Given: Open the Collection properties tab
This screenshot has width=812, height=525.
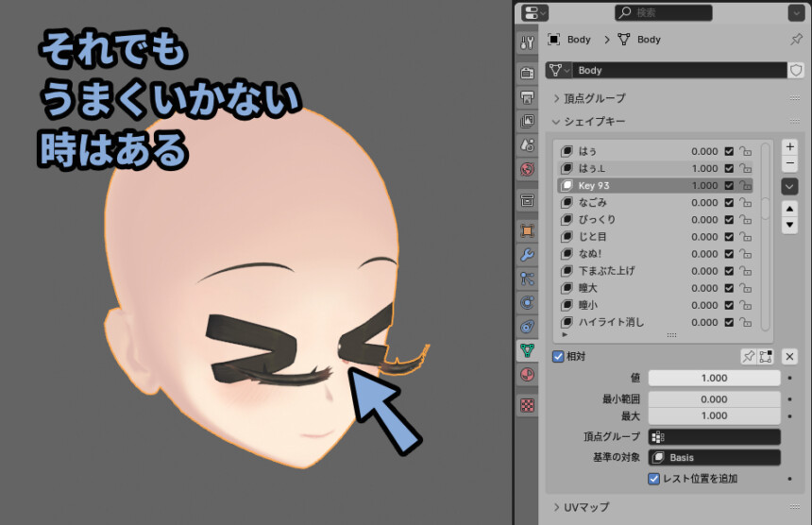Looking at the screenshot, I should pos(527,200).
